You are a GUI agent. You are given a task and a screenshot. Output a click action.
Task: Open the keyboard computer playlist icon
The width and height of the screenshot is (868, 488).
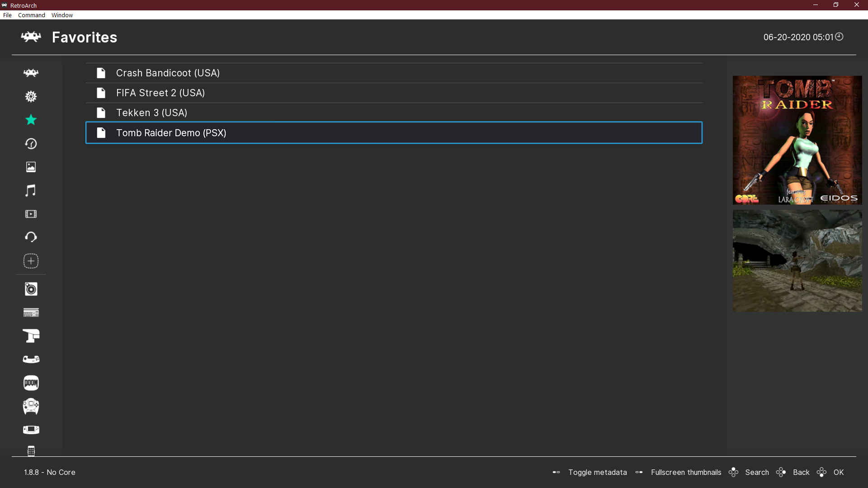31,312
